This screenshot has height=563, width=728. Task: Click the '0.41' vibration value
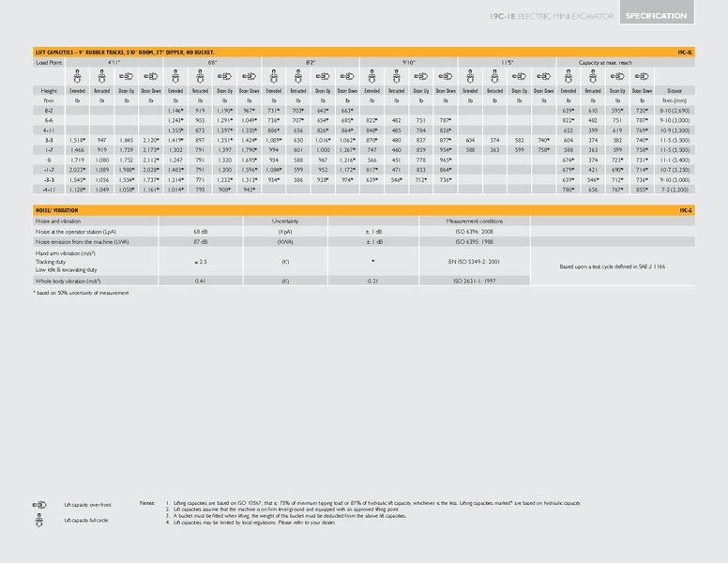pyautogui.click(x=200, y=281)
